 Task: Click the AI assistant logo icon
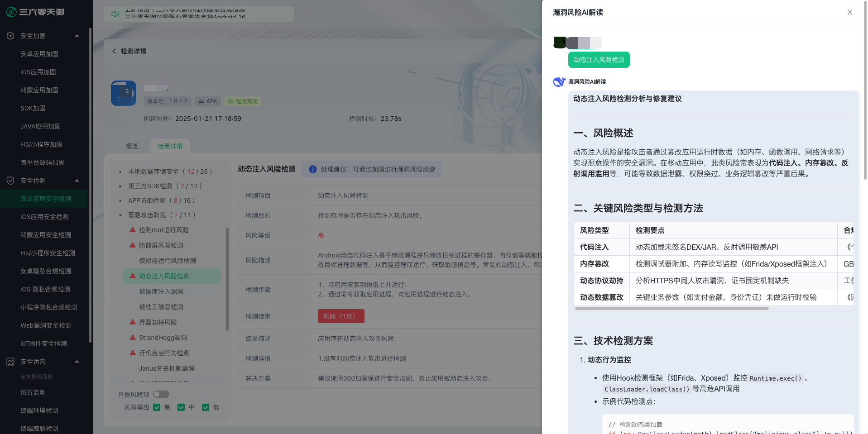click(559, 82)
